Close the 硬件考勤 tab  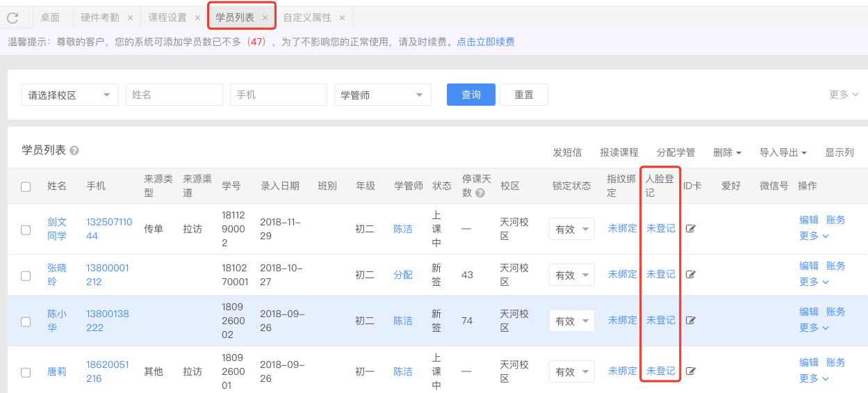click(130, 18)
